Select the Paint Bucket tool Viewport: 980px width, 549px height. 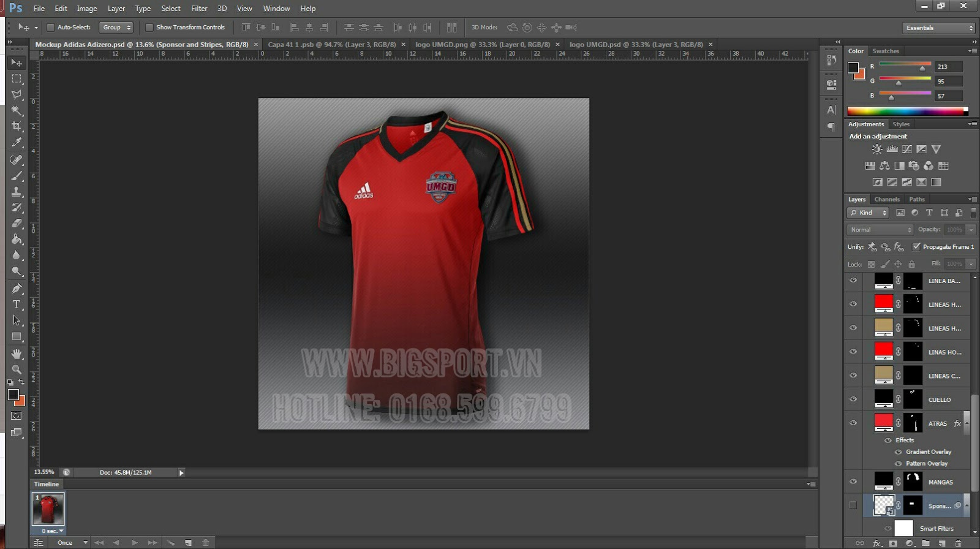17,240
